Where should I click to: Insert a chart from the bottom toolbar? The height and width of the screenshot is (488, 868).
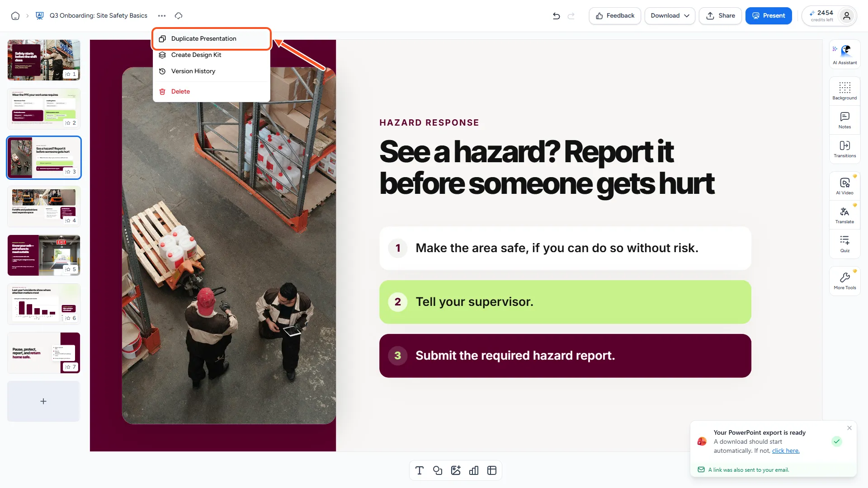pos(473,470)
